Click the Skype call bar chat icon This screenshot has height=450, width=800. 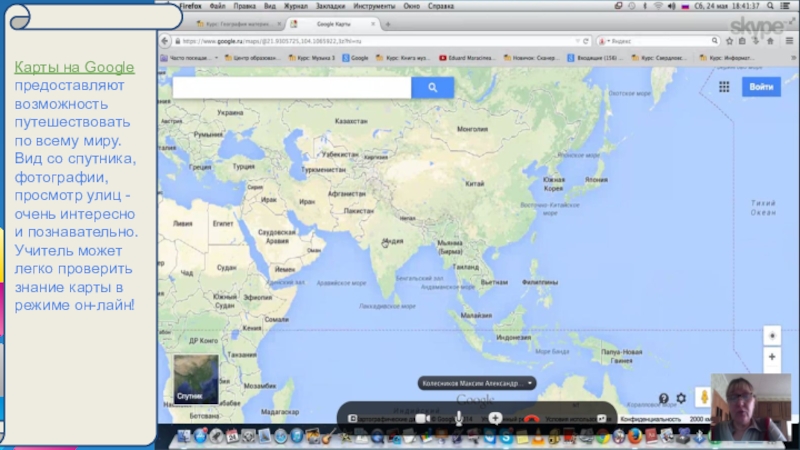coord(353,418)
